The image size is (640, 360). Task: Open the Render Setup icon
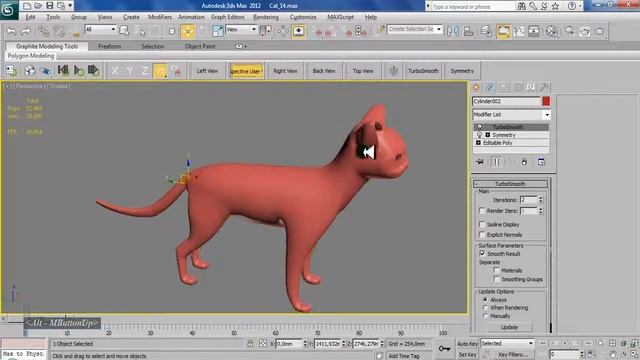[x=570, y=31]
